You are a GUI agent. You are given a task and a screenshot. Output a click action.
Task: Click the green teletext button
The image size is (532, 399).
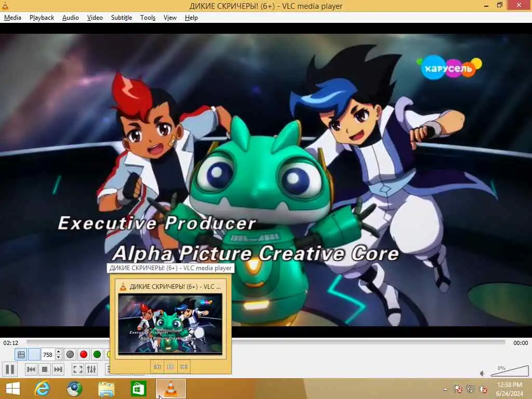(97, 354)
